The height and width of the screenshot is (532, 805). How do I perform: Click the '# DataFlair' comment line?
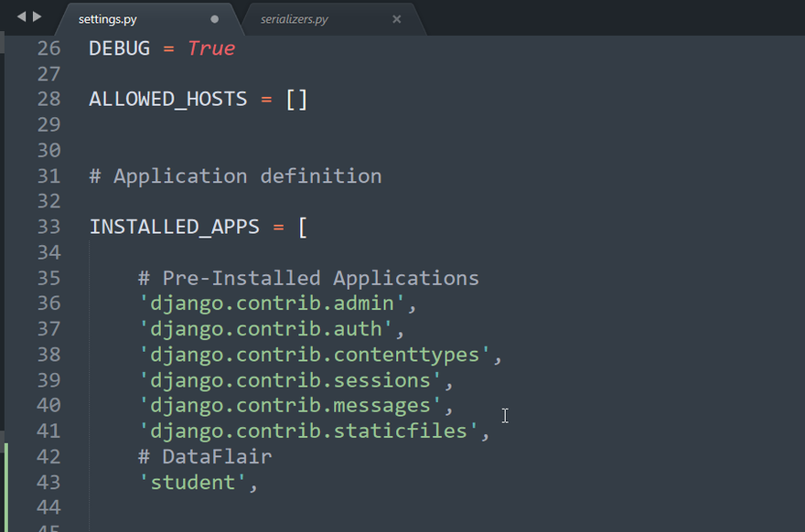205,456
